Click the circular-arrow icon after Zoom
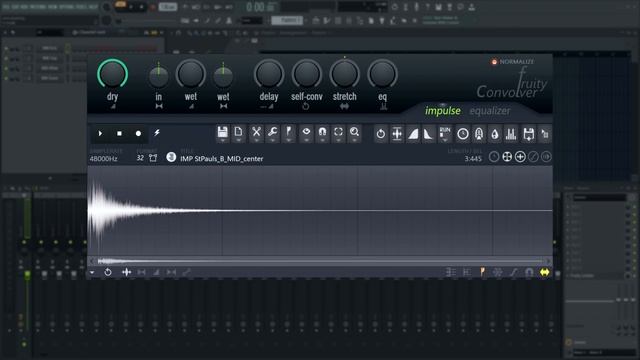 [x=380, y=134]
